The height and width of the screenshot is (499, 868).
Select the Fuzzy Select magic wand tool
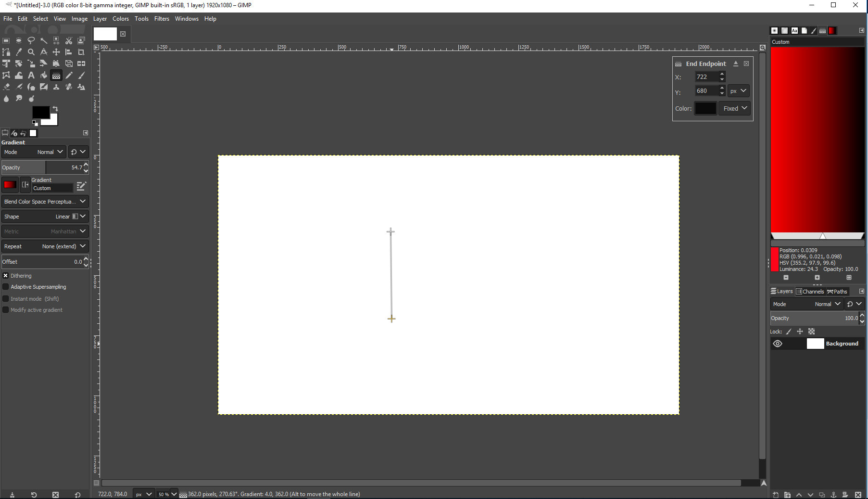44,41
